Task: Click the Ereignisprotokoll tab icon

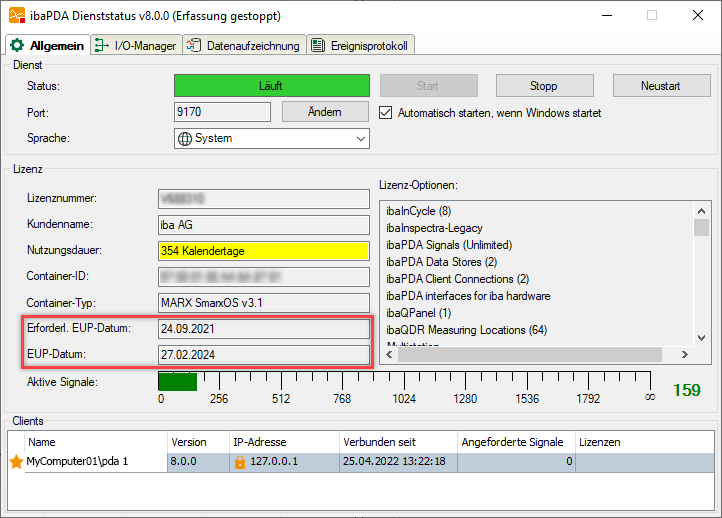Action: pos(317,46)
